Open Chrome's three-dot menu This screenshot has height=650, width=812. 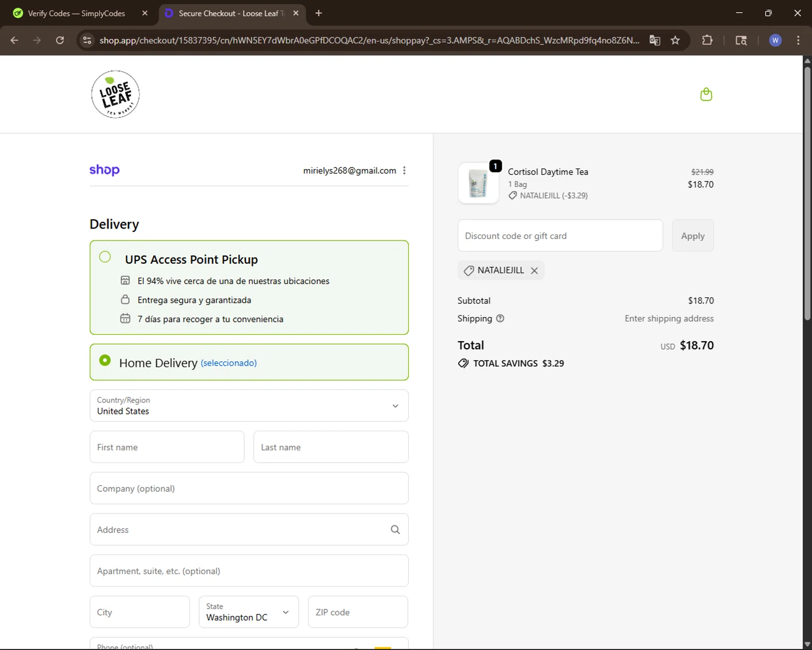[x=798, y=40]
